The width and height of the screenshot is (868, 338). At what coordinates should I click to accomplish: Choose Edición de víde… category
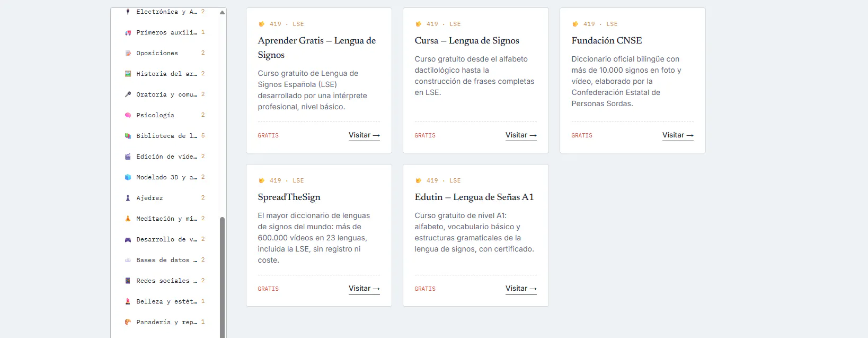pos(165,157)
